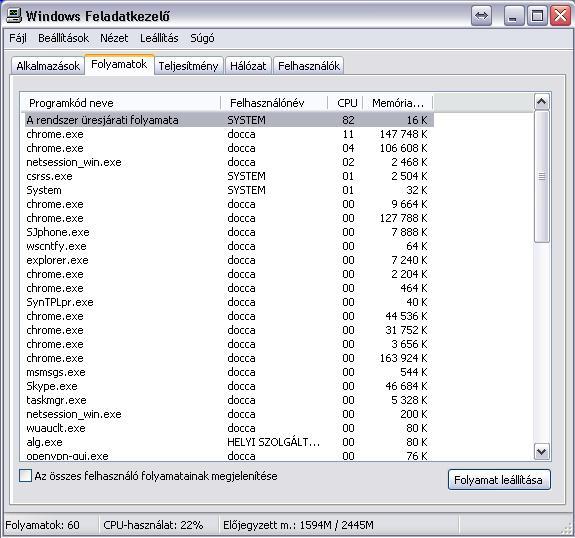Click the vertical scrollbar thumb
Image resolution: width=575 pixels, height=538 pixels.
(542, 177)
